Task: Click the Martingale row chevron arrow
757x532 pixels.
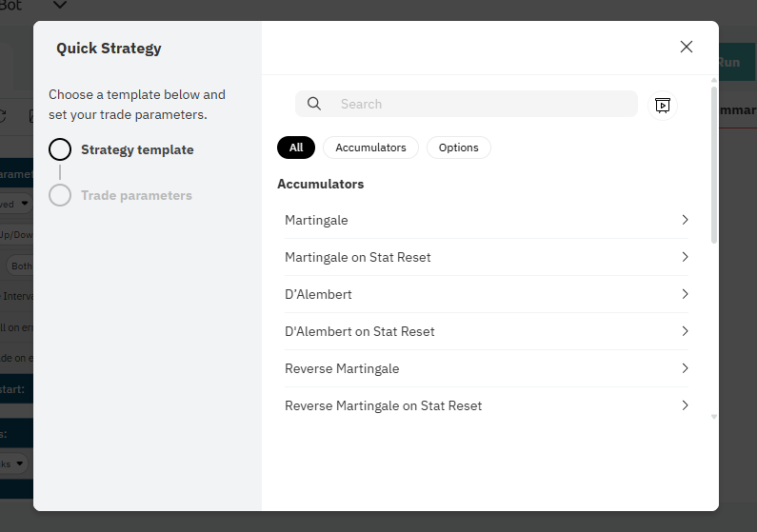Action: [x=685, y=220]
